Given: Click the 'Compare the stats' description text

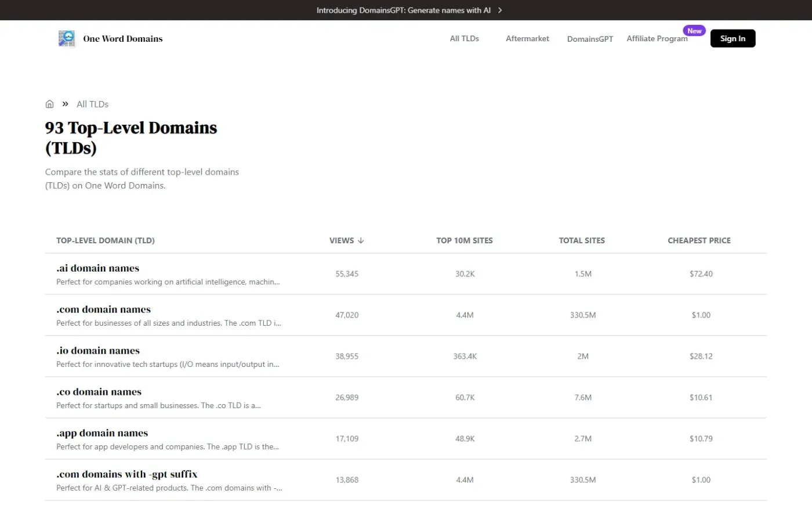Looking at the screenshot, I should click(142, 179).
